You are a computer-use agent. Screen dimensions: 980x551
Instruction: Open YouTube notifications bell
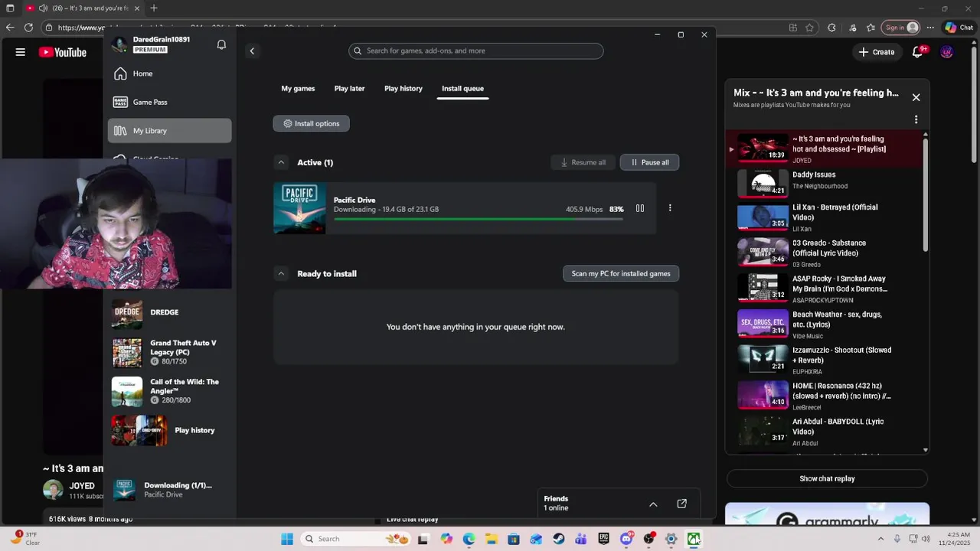pyautogui.click(x=918, y=52)
